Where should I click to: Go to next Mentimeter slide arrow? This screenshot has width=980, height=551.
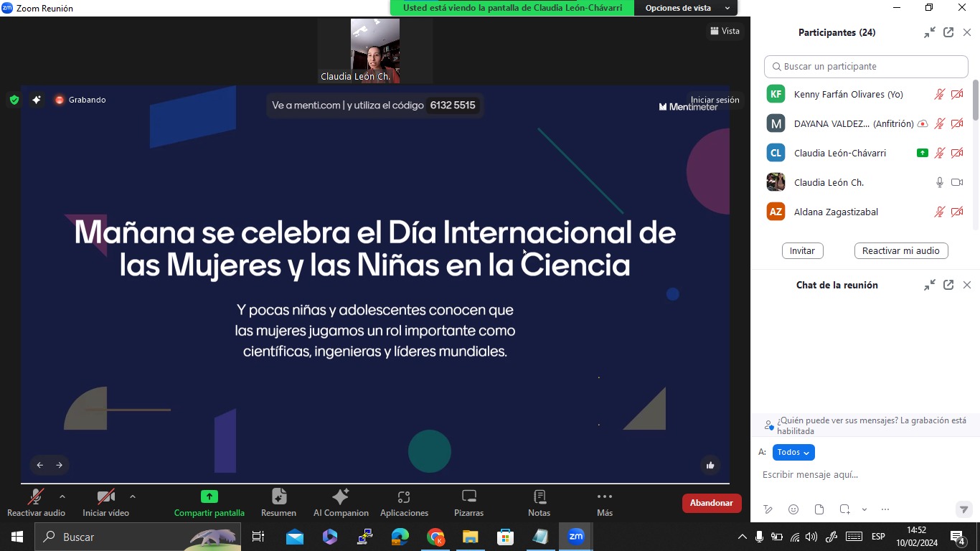pos(60,465)
